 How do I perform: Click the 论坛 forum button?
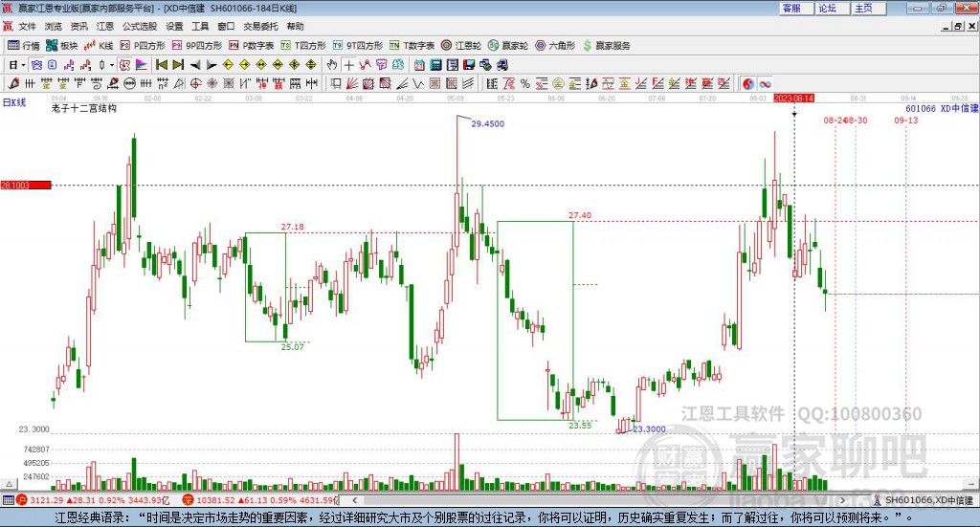[x=832, y=8]
